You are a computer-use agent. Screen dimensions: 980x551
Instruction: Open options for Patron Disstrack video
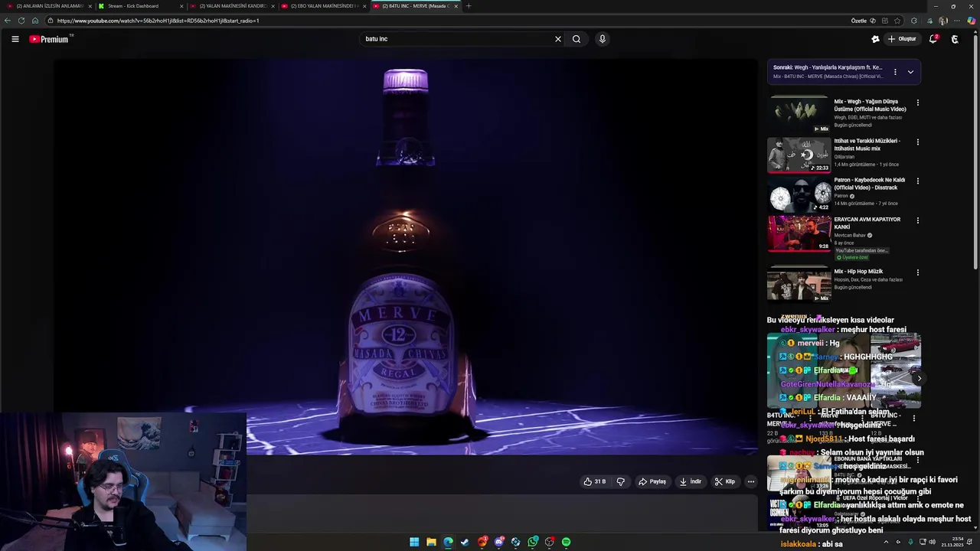918,181
